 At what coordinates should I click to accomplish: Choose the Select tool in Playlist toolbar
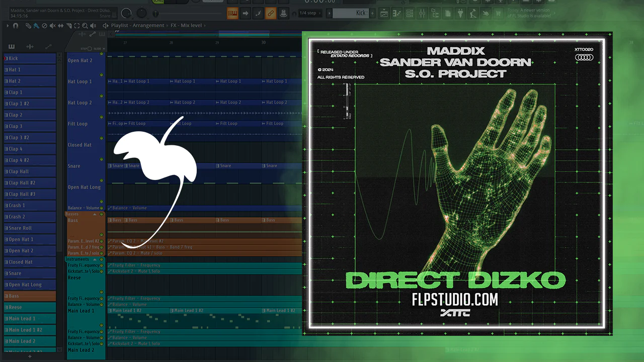click(76, 25)
